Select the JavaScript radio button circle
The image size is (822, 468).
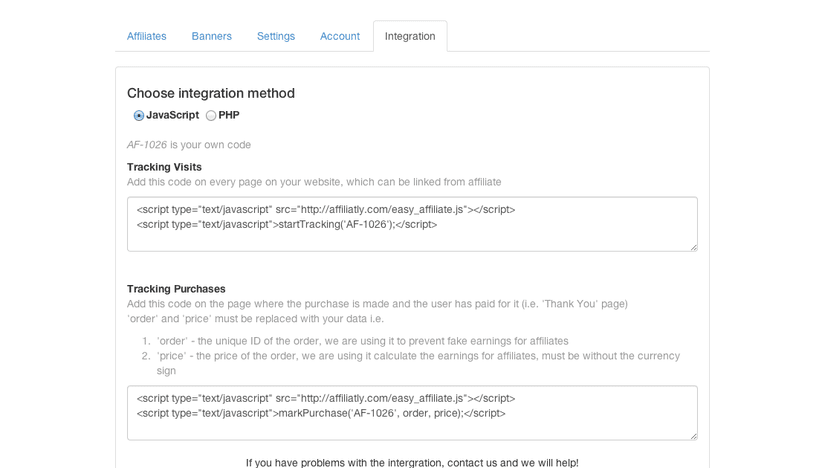click(x=139, y=116)
